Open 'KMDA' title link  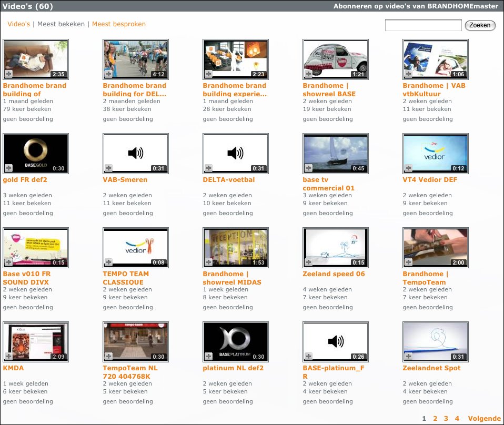(x=13, y=368)
